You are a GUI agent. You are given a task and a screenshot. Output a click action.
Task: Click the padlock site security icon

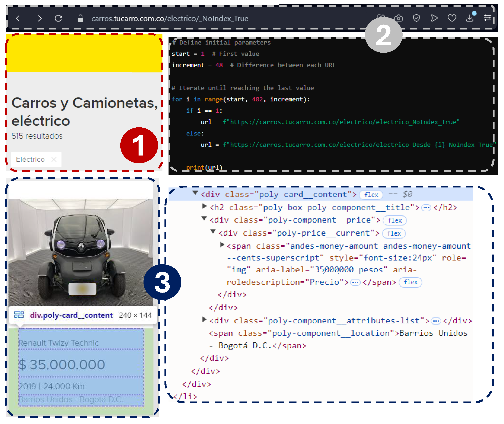[80, 18]
